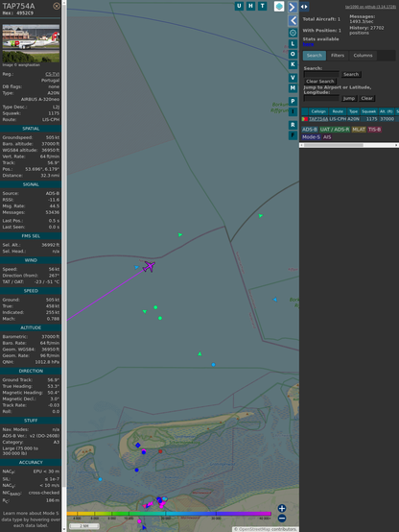
Task: Click the WIND section header
Action: [31, 260]
